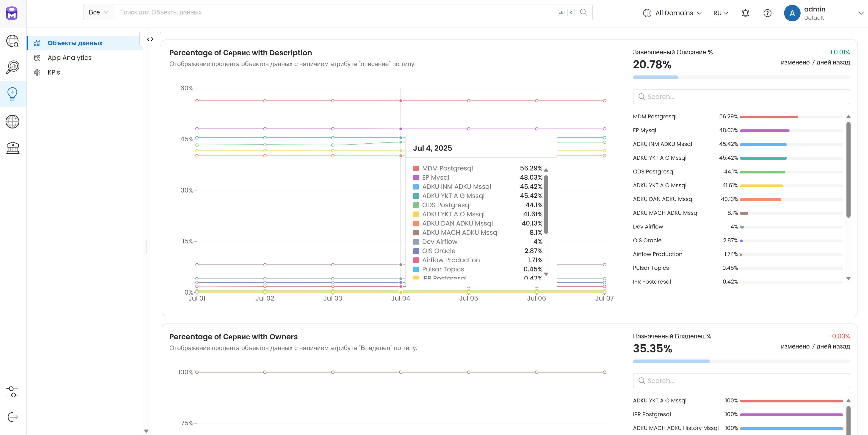Open the RU language dropdown
This screenshot has width=868, height=435.
point(721,13)
